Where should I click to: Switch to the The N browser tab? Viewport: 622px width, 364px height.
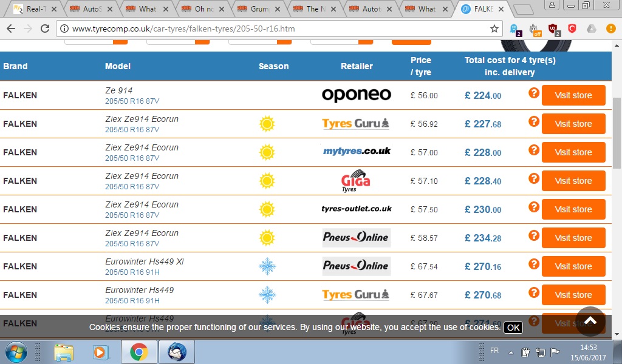[x=314, y=8]
